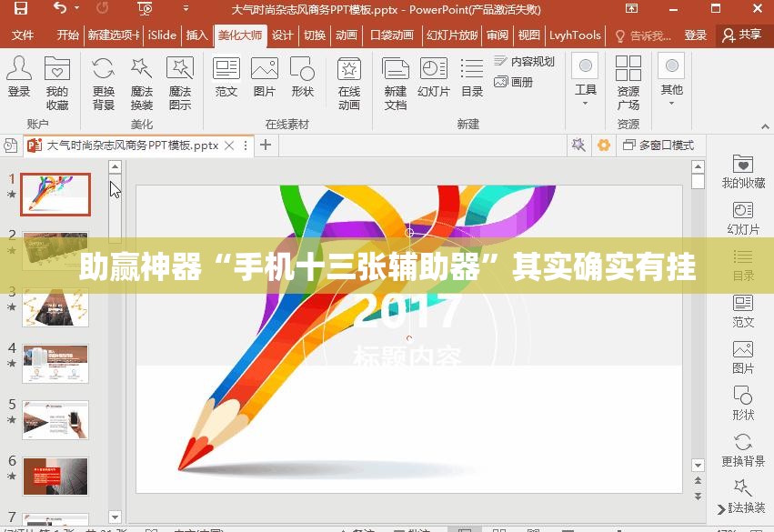Open the 文件 menu
This screenshot has height=532, width=774.
pyautogui.click(x=23, y=35)
